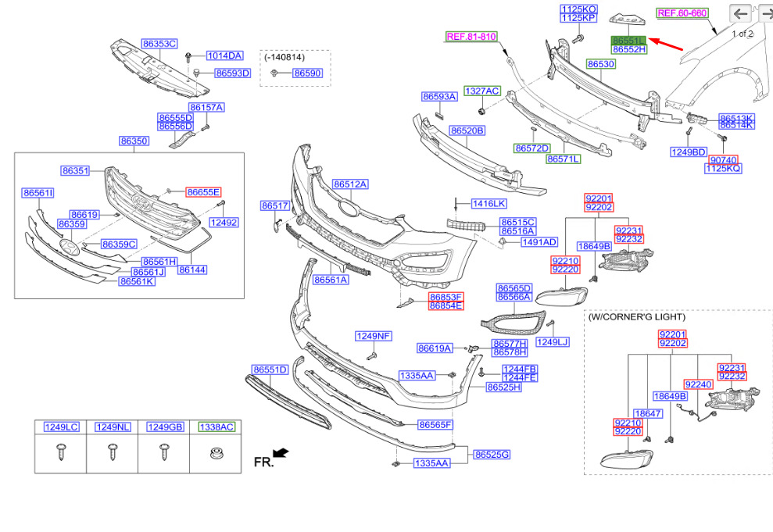773x532 pixels.
Task: Click the nut image under 1338AC
Action: pyautogui.click(x=216, y=452)
